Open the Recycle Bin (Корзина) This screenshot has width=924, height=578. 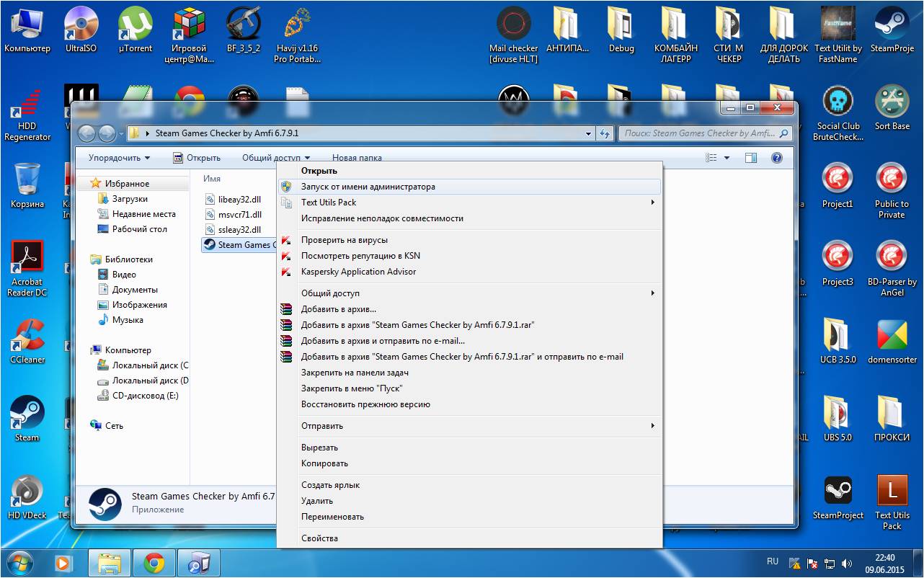27,186
